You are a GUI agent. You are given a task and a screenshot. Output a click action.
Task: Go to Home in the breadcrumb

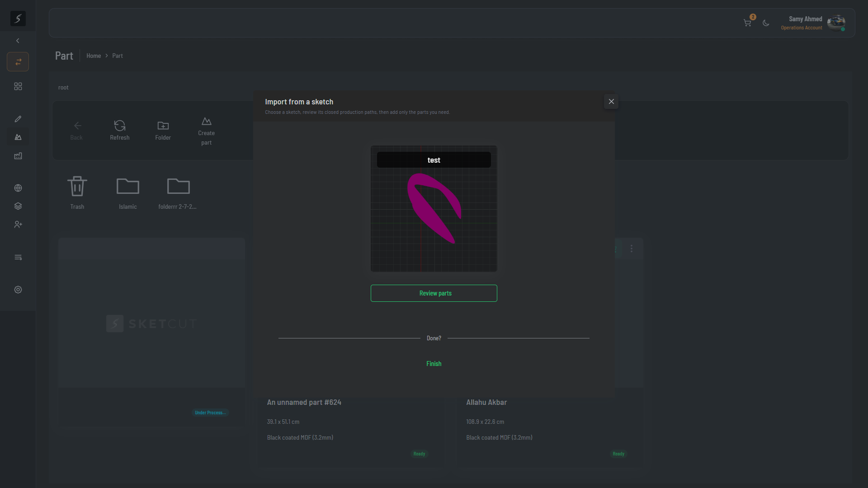click(94, 56)
